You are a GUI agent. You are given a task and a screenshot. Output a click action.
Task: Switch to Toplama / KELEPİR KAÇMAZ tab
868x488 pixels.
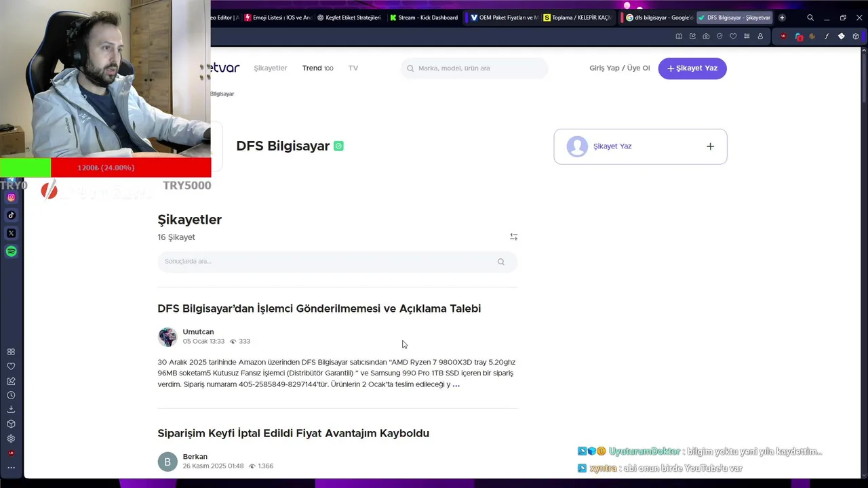[576, 18]
